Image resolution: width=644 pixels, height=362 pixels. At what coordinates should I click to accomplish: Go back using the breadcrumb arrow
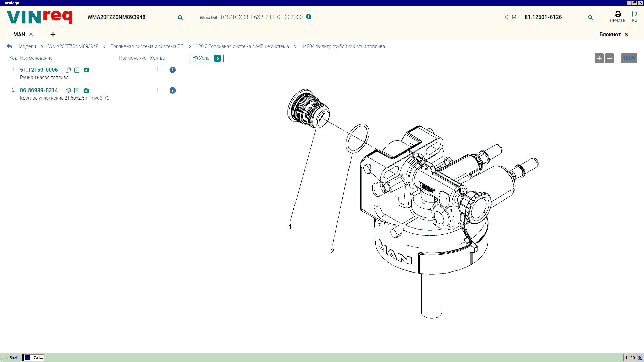[x=9, y=46]
